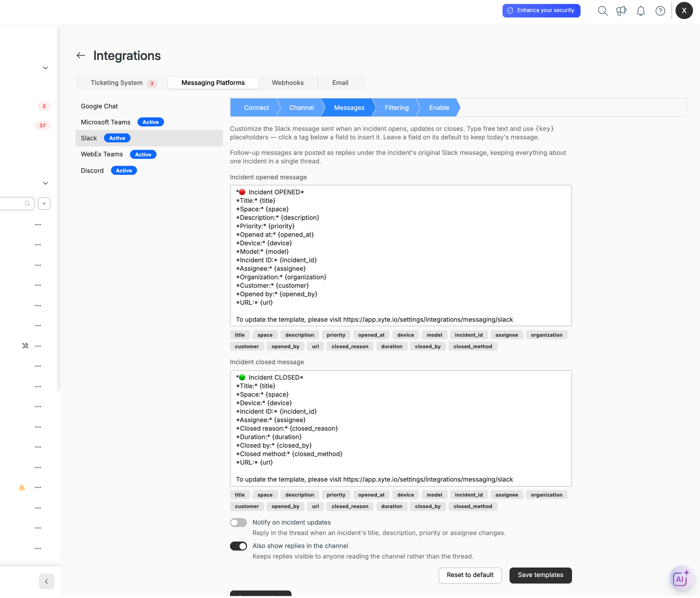Click the plus add icon in sidebar
The height and width of the screenshot is (598, 700).
(44, 204)
